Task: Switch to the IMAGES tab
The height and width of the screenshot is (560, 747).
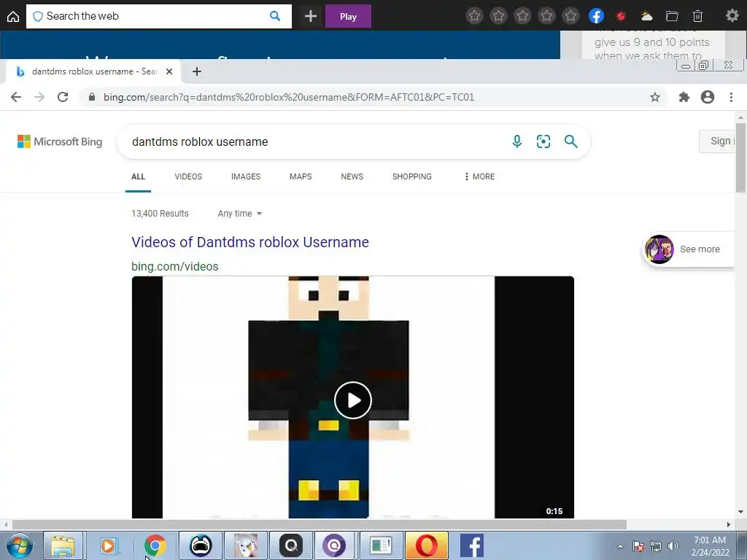Action: point(246,176)
